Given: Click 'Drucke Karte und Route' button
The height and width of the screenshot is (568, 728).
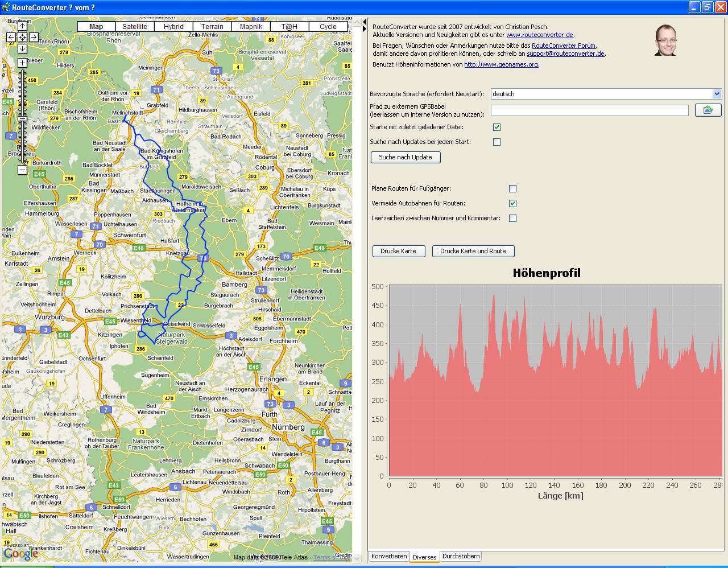Looking at the screenshot, I should point(473,251).
